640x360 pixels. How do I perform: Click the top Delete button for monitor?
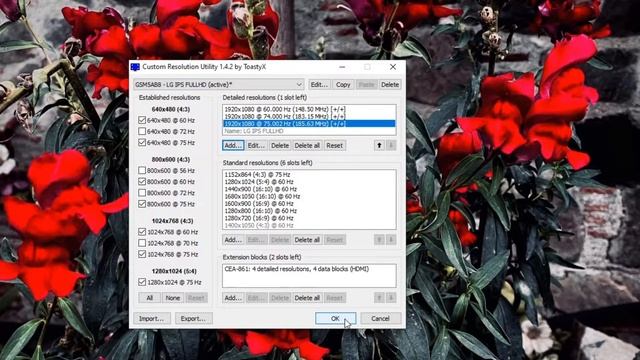[x=390, y=84]
